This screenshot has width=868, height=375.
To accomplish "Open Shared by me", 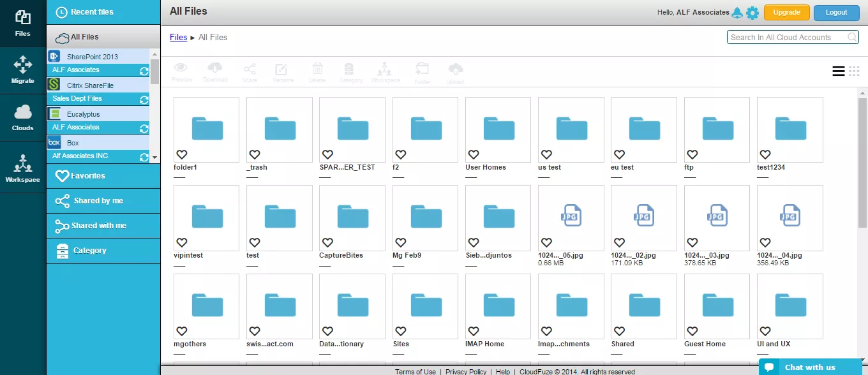I will tap(103, 200).
